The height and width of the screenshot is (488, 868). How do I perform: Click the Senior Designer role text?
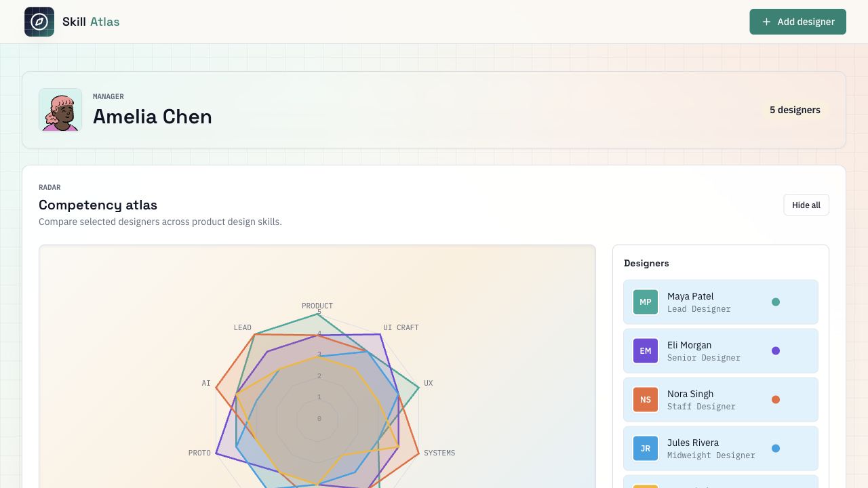tap(704, 358)
